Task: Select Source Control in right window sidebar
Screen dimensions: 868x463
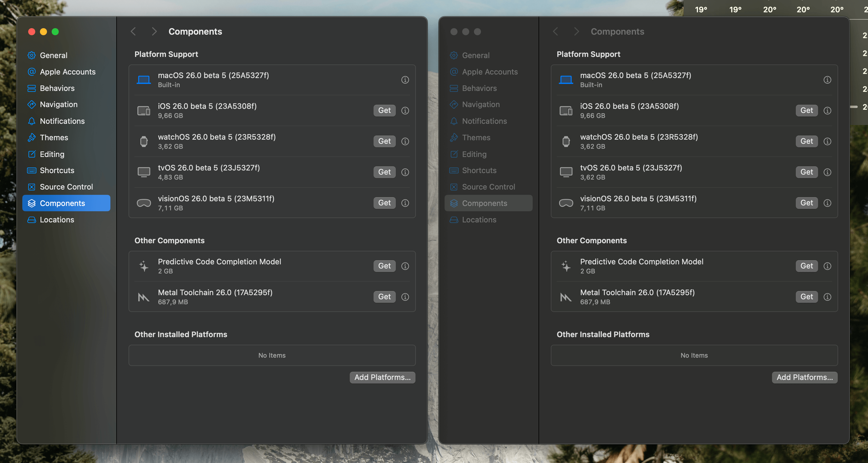Action: [489, 187]
